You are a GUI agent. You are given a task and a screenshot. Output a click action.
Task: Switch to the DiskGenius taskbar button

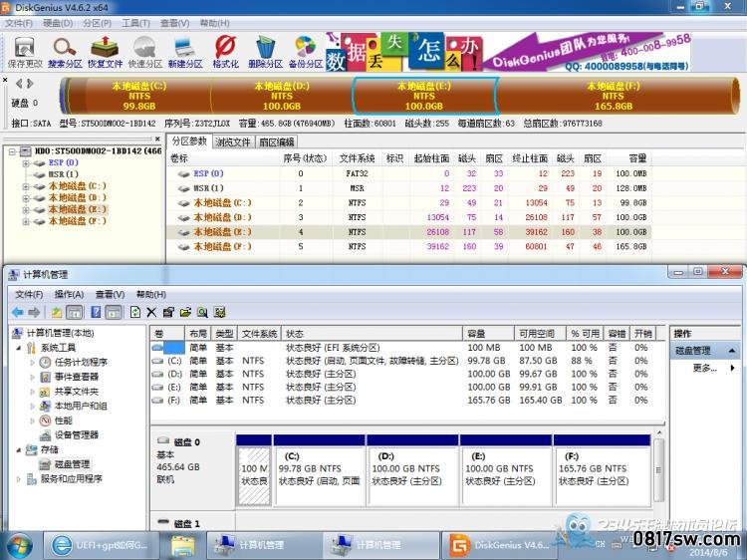coord(499,545)
